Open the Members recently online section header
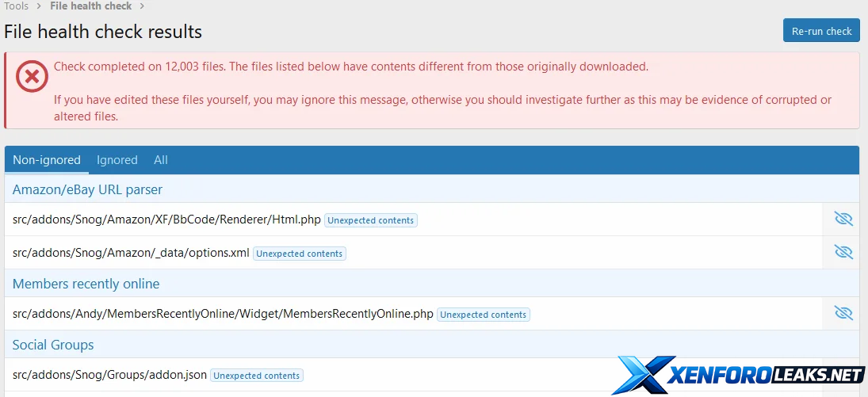The height and width of the screenshot is (397, 868). [86, 284]
